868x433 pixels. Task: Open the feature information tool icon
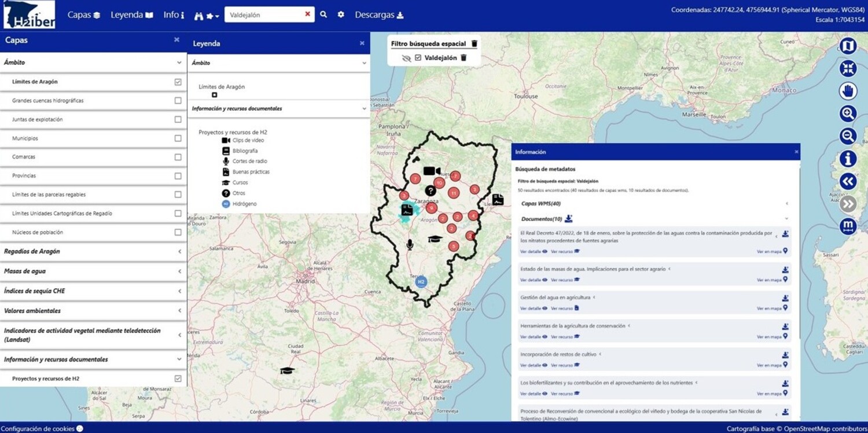[848, 159]
